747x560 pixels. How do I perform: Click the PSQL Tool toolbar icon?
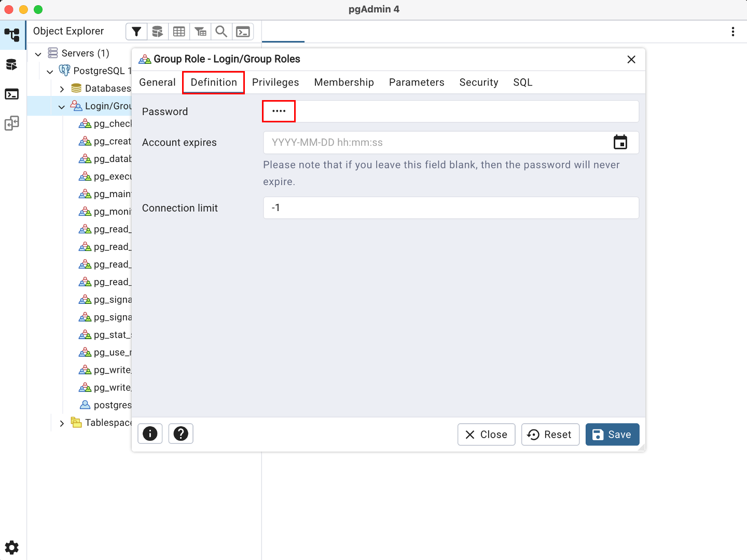243,32
